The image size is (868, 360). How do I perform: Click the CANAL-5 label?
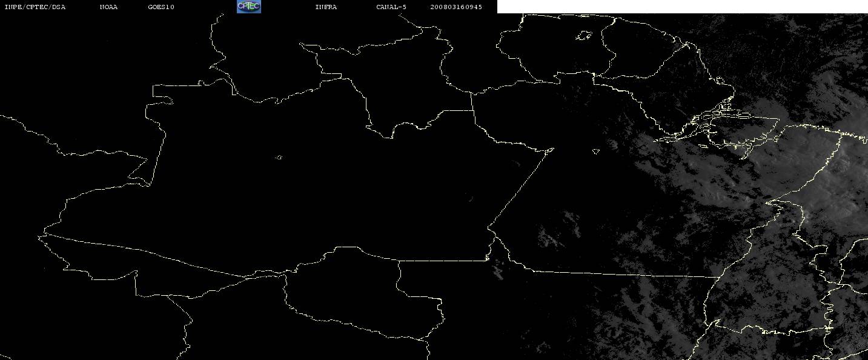(x=391, y=7)
